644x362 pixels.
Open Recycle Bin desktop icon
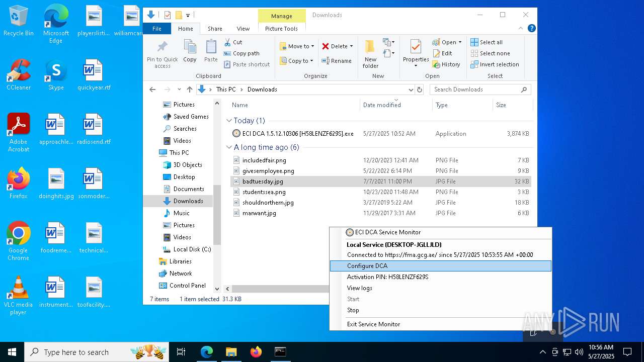[19, 21]
